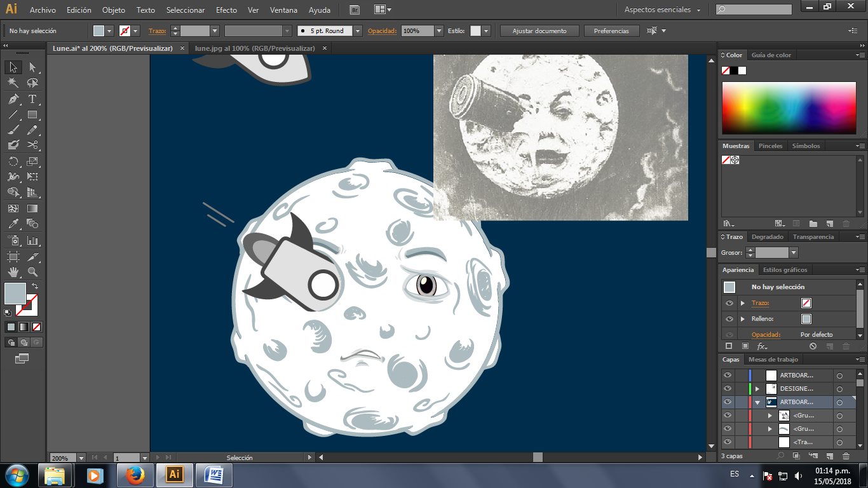Open the Ventana menu
The height and width of the screenshot is (488, 868).
(x=283, y=10)
